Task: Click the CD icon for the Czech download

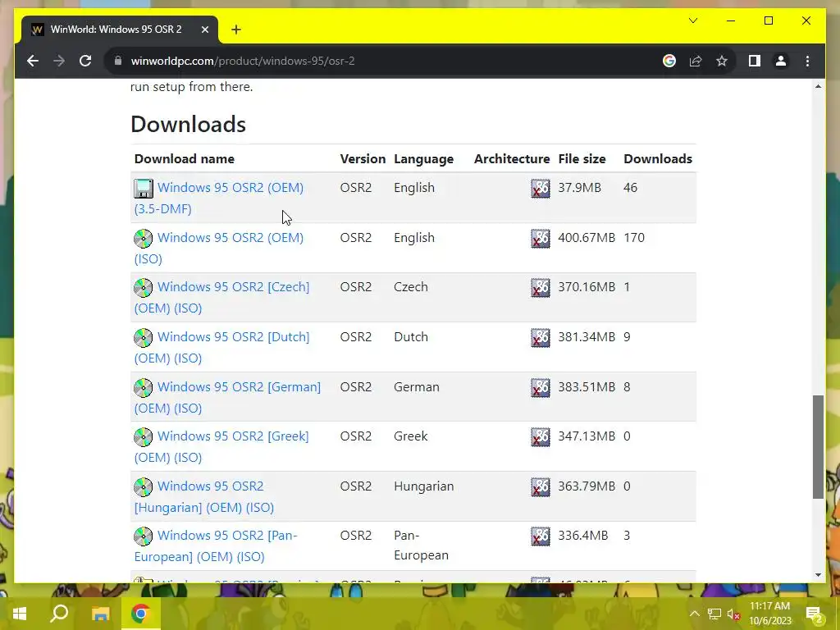Action: [x=143, y=288]
